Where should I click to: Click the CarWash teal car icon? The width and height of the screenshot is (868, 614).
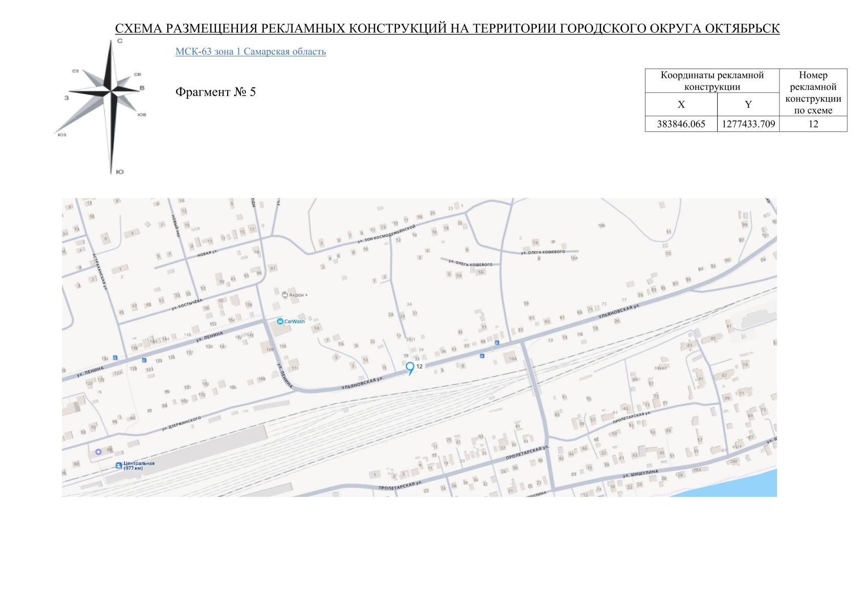click(280, 321)
